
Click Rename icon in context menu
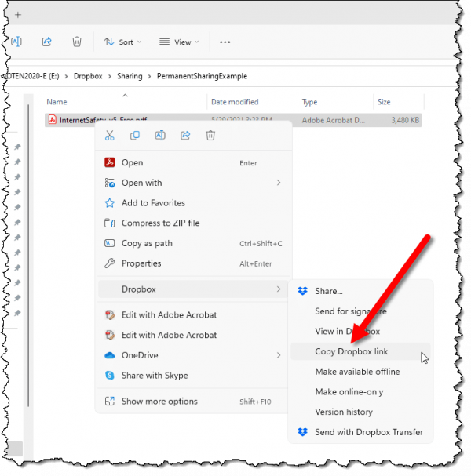click(160, 136)
